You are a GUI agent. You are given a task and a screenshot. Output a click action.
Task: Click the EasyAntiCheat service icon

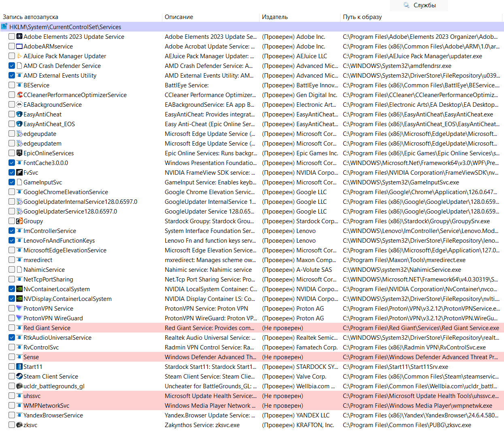coord(19,114)
